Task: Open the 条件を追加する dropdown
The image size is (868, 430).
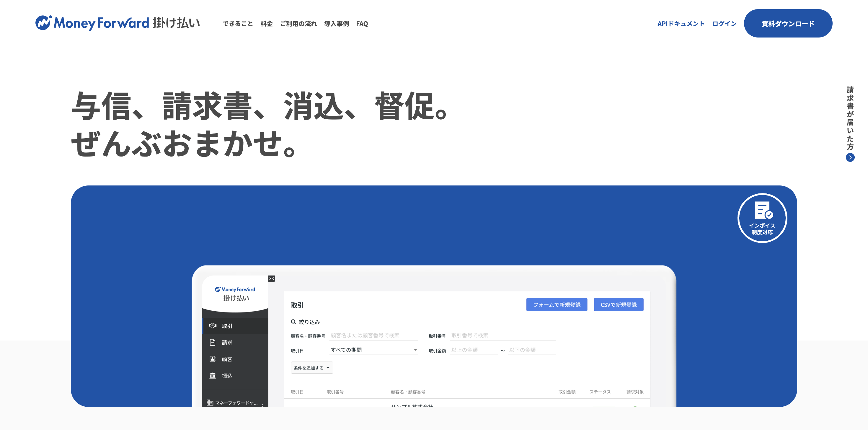Action: 312,368
